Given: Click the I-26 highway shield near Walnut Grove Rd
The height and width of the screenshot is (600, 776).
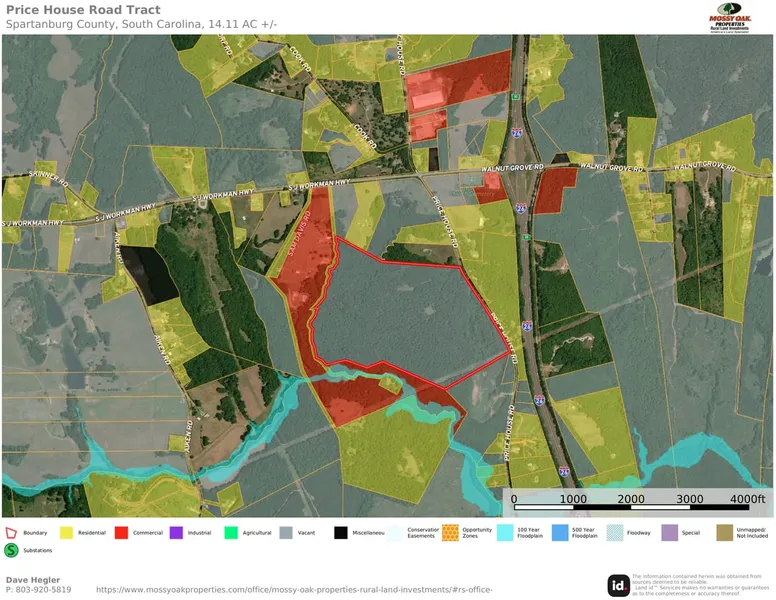Looking at the screenshot, I should 523,208.
